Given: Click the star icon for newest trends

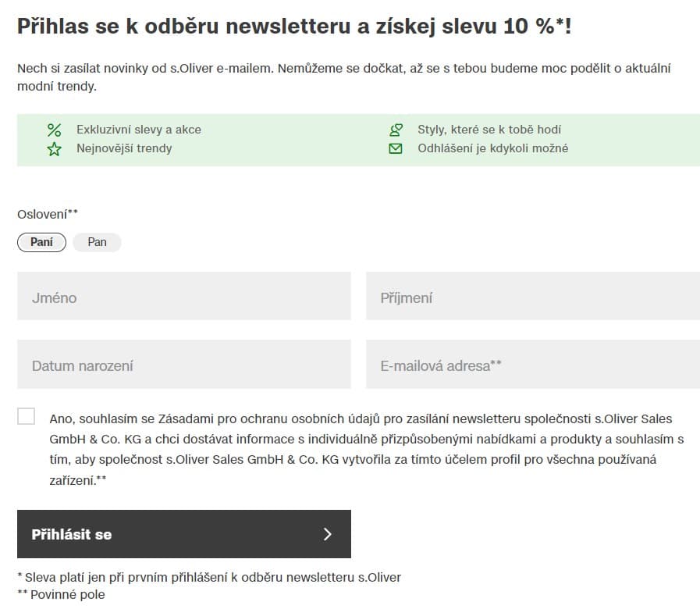Looking at the screenshot, I should tap(54, 149).
